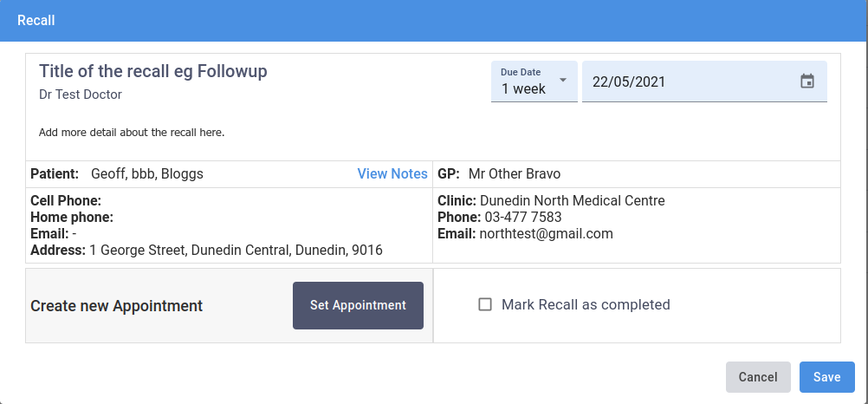Click the clinic phone number 03-477 7583

523,218
